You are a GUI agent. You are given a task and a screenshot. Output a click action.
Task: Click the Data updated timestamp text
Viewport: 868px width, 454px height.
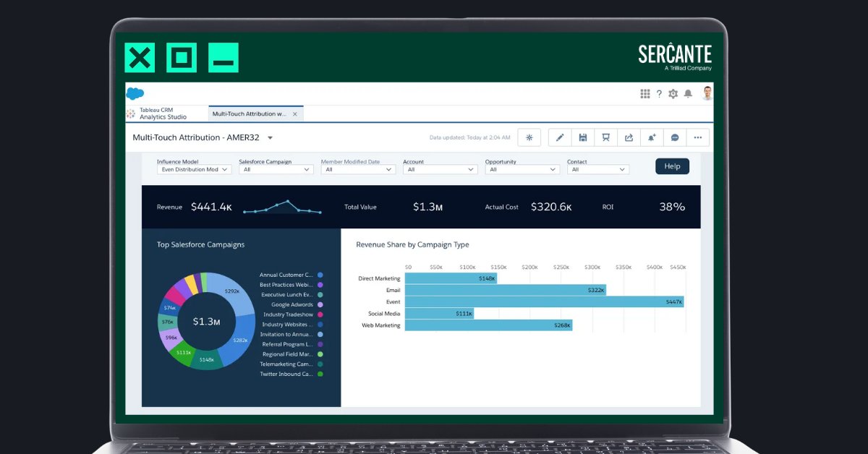point(470,137)
